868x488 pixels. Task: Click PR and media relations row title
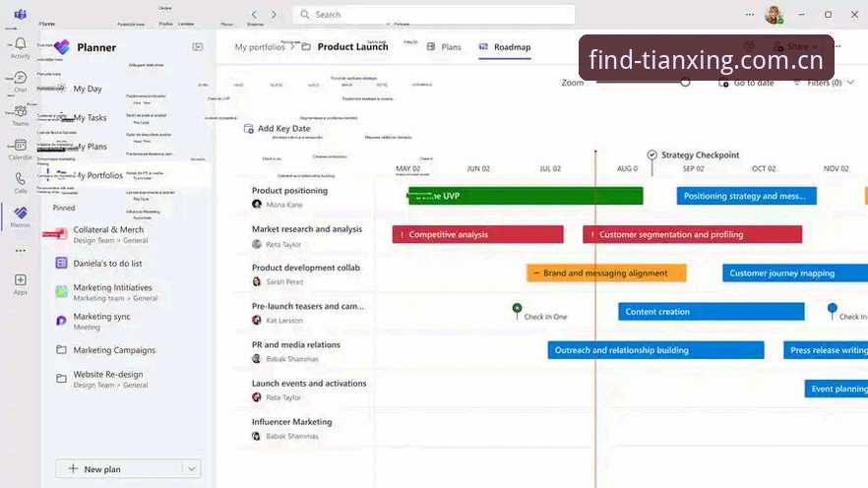[295, 344]
